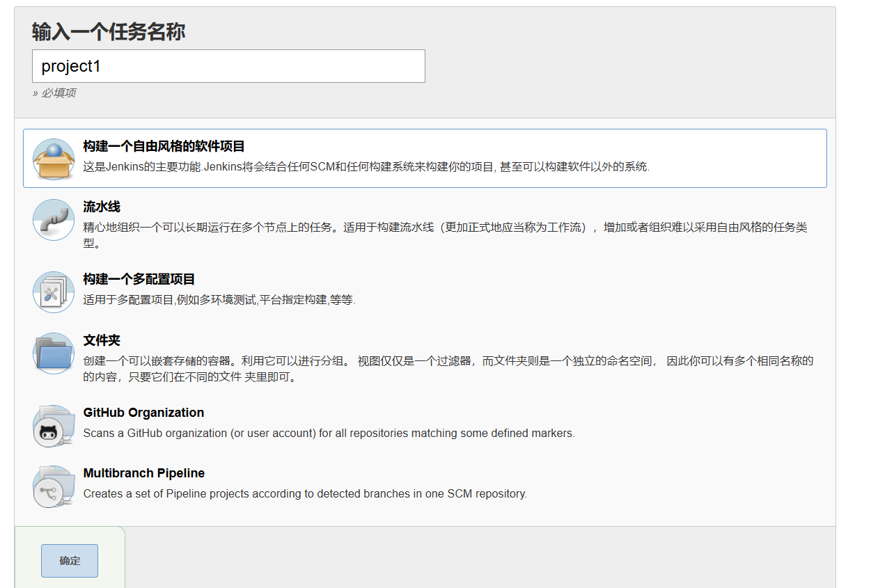Click the freestyle project Jenkins description text
The width and height of the screenshot is (871, 588).
[x=366, y=167]
